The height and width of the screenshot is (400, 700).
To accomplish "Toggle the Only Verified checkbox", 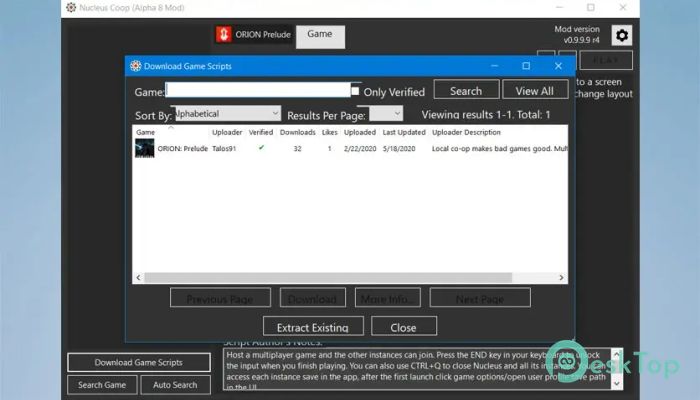I will 355,91.
